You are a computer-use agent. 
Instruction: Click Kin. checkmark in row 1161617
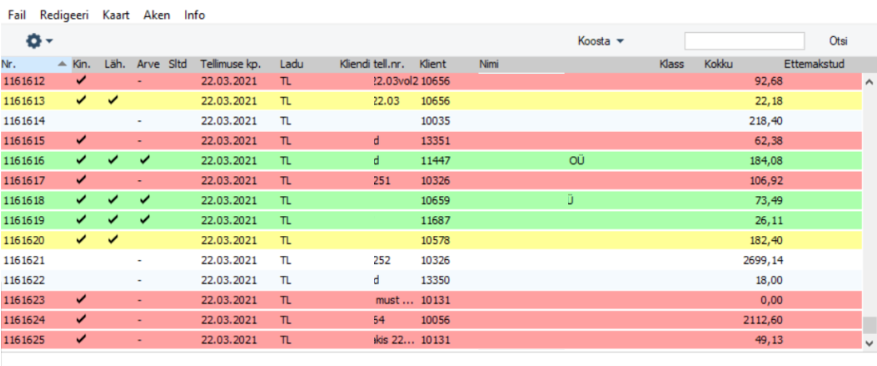82,180
